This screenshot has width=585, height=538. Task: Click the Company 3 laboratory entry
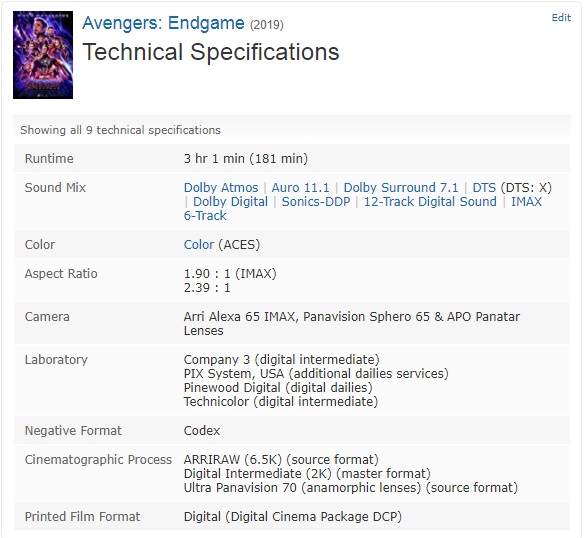tap(281, 359)
